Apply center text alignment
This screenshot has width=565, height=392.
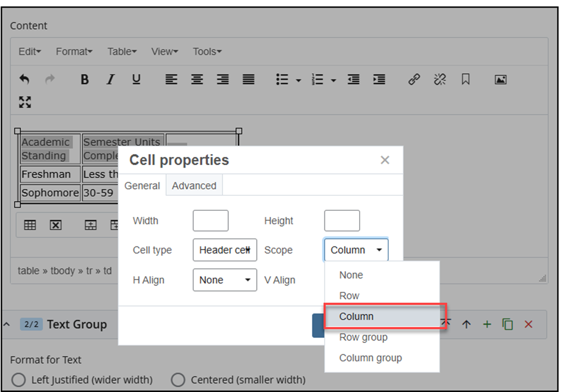coord(197,79)
